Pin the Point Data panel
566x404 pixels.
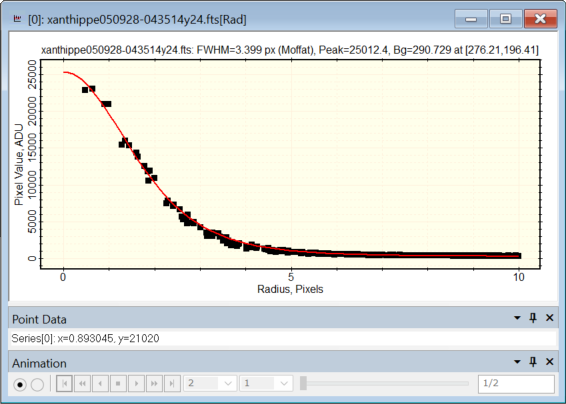click(533, 318)
